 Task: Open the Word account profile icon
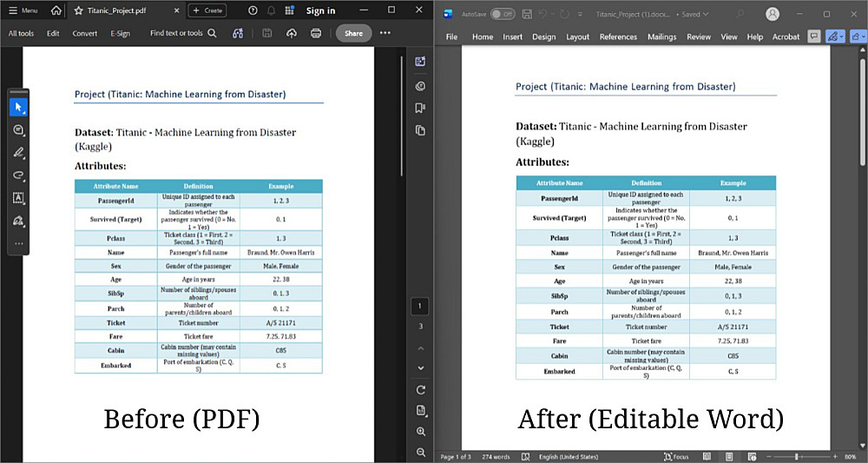773,14
